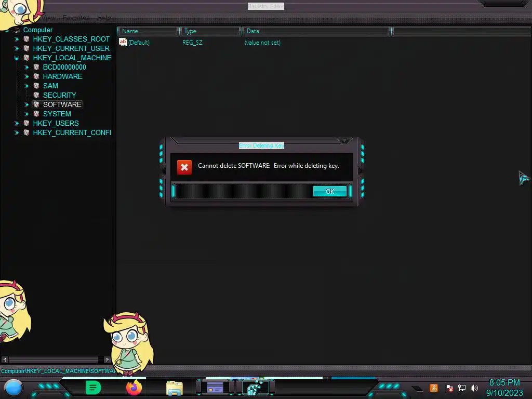Open File Explorer from the taskbar
The image size is (532, 399).
175,388
